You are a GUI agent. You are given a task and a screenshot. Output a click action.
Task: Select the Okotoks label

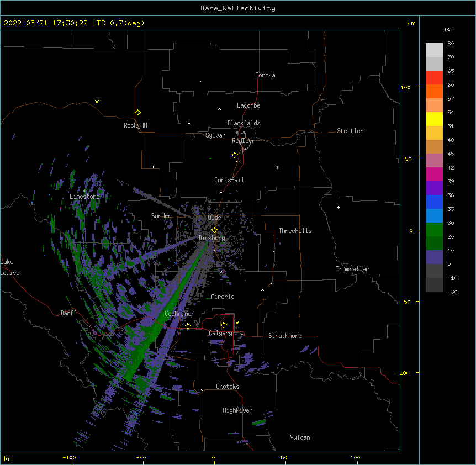tap(228, 387)
